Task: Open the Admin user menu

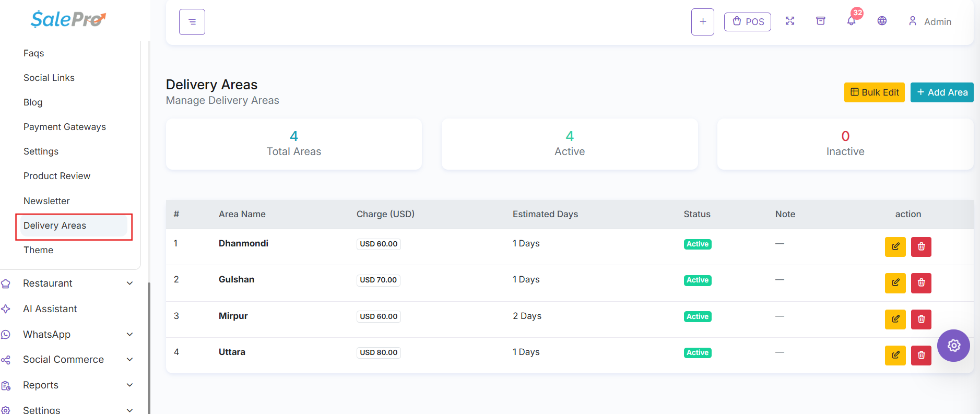Action: pos(930,21)
